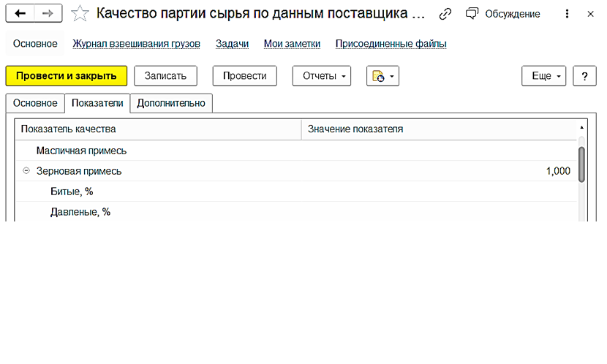607x364 pixels.
Task: Select Основное in the navigation panel
Action: coord(35,44)
